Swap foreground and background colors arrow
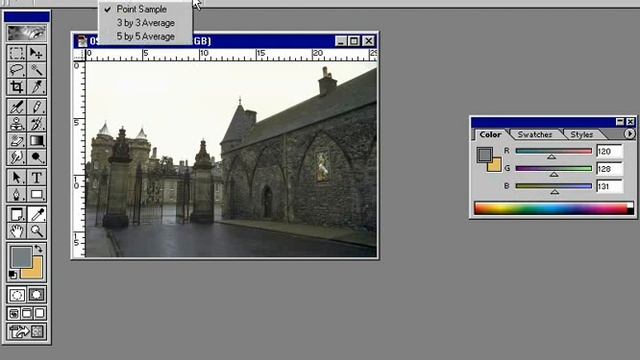 click(x=38, y=248)
